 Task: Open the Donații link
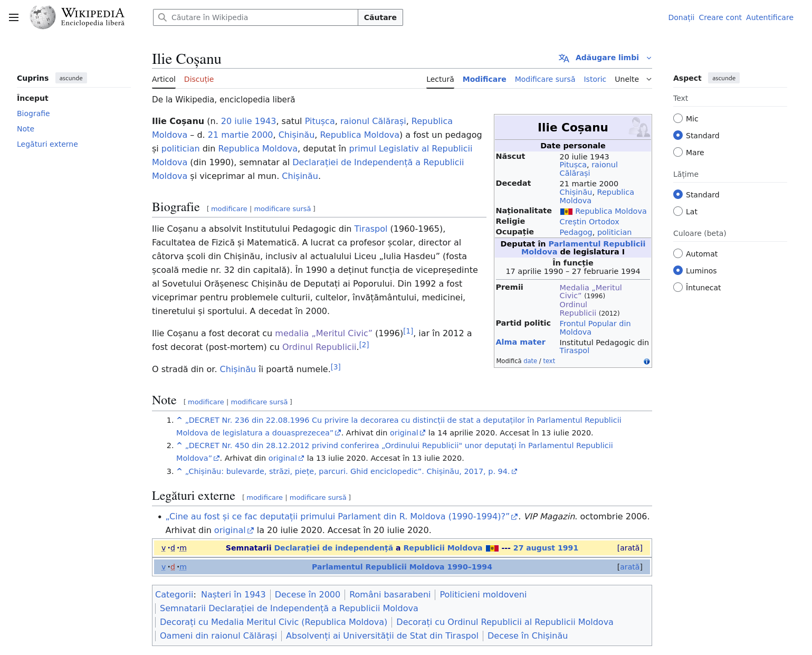681,17
